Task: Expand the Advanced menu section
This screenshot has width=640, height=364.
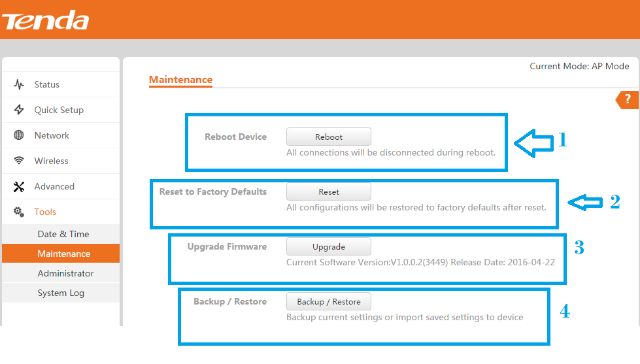Action: pos(54,186)
